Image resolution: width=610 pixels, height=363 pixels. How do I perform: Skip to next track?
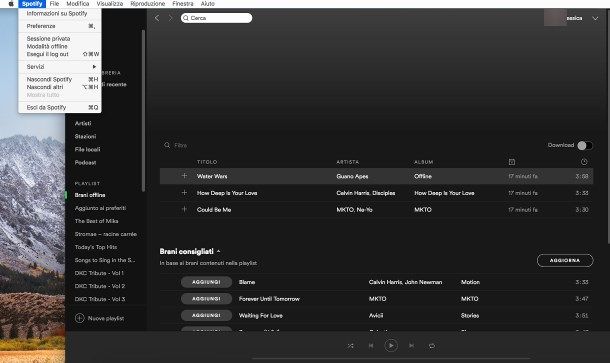point(411,345)
